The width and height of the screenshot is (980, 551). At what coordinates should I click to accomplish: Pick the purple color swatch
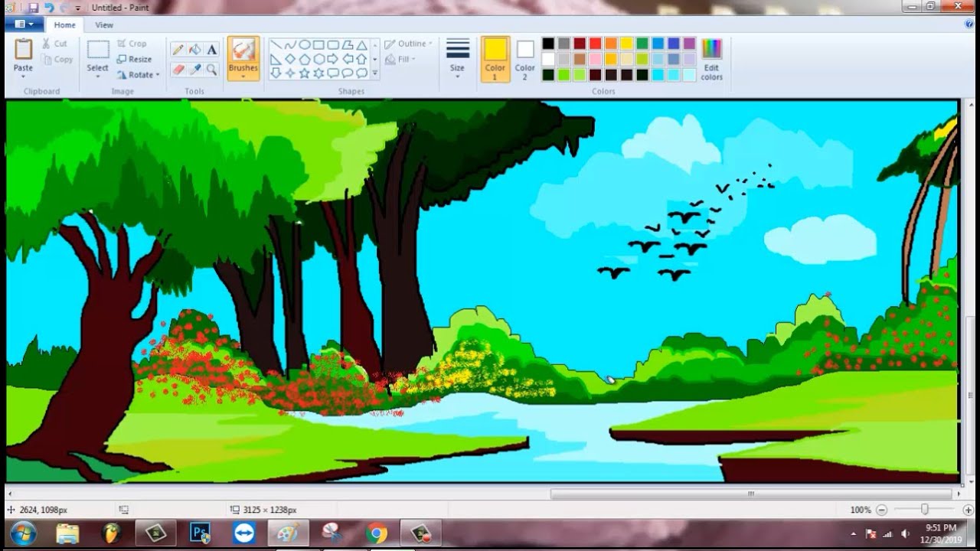689,44
